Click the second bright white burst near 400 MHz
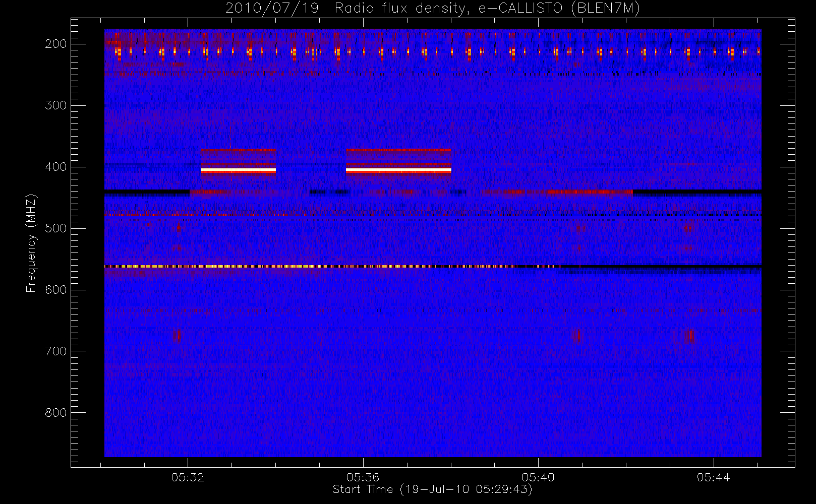Viewport: 816px width, 504px height. (398, 170)
